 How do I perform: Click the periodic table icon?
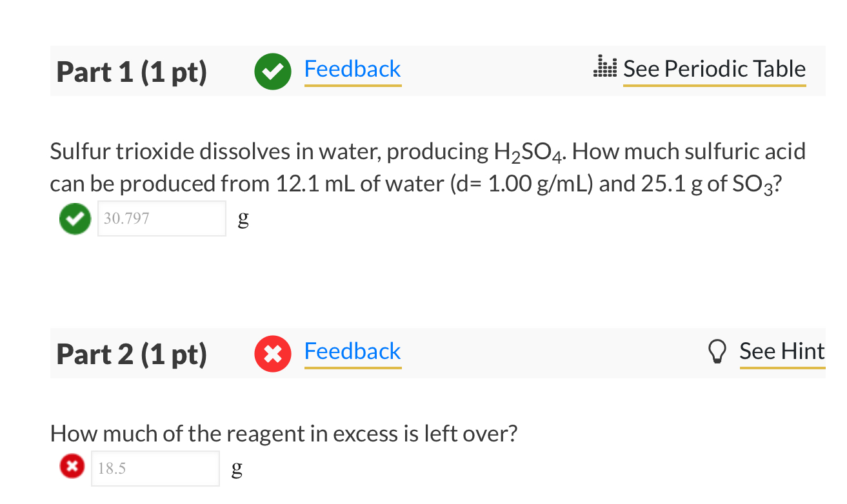[x=604, y=67]
